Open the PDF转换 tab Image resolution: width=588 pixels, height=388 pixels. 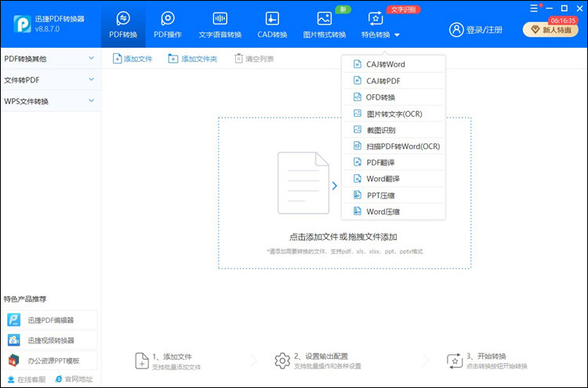click(123, 25)
